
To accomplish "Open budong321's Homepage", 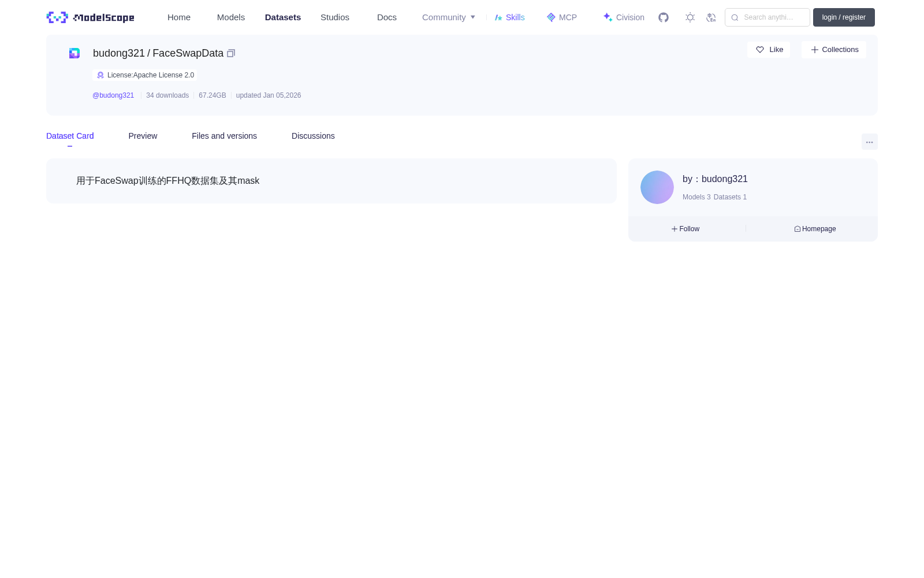I will click(x=815, y=229).
